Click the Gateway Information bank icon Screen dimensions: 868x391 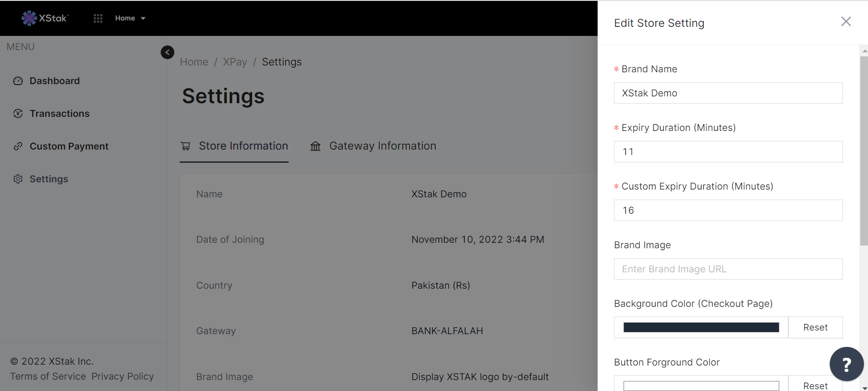[315, 146]
